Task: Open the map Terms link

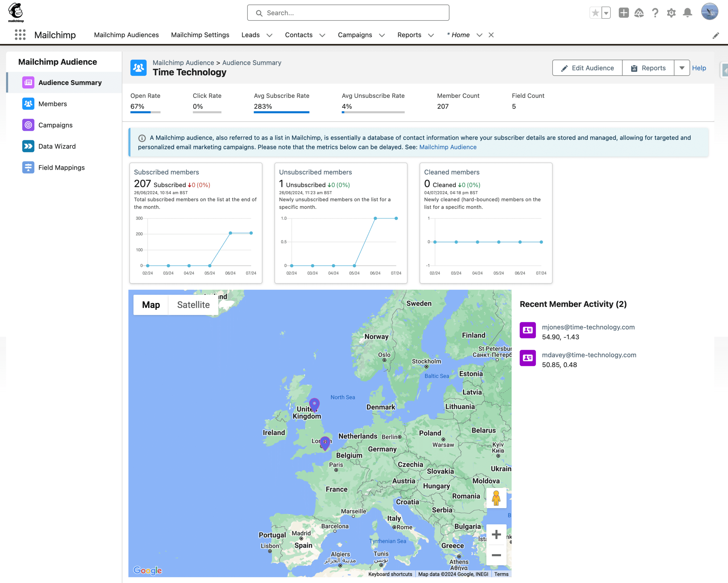Action: click(501, 574)
